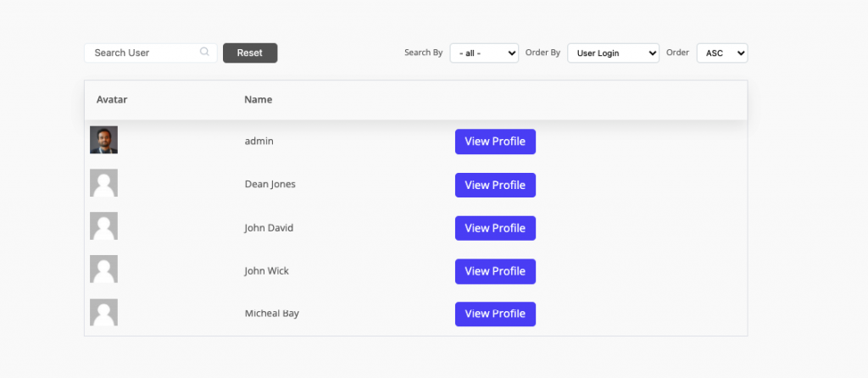This screenshot has width=868, height=378.
Task: View profile of John Wick
Action: click(x=495, y=271)
